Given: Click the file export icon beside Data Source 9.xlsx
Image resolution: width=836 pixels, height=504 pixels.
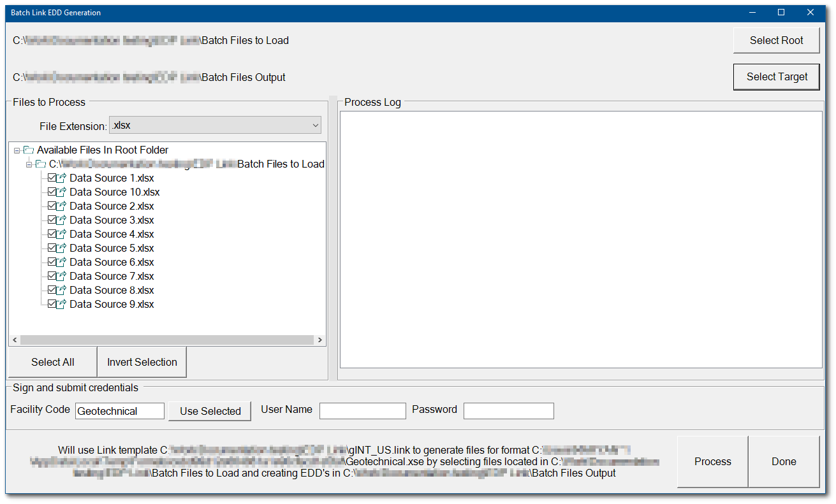Looking at the screenshot, I should point(61,304).
